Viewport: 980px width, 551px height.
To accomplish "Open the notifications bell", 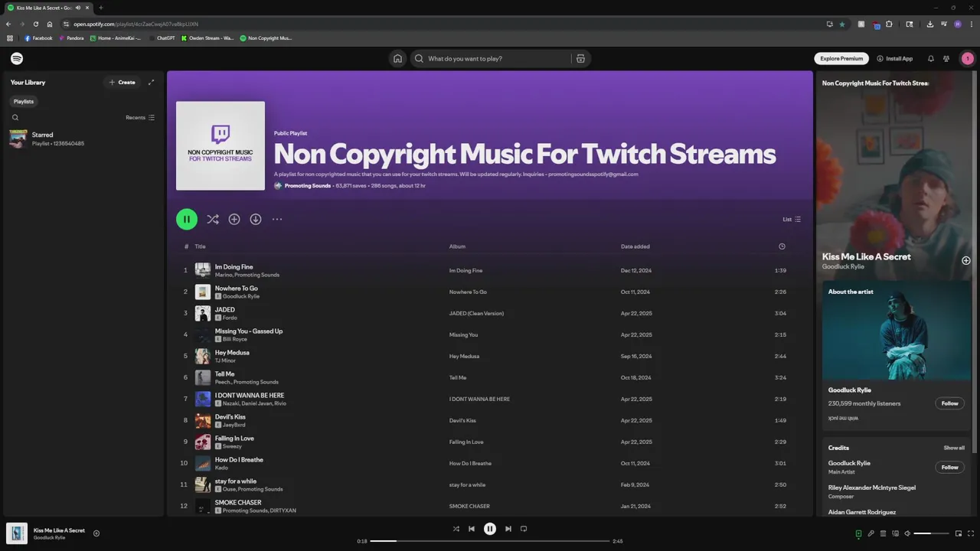I will click(931, 58).
